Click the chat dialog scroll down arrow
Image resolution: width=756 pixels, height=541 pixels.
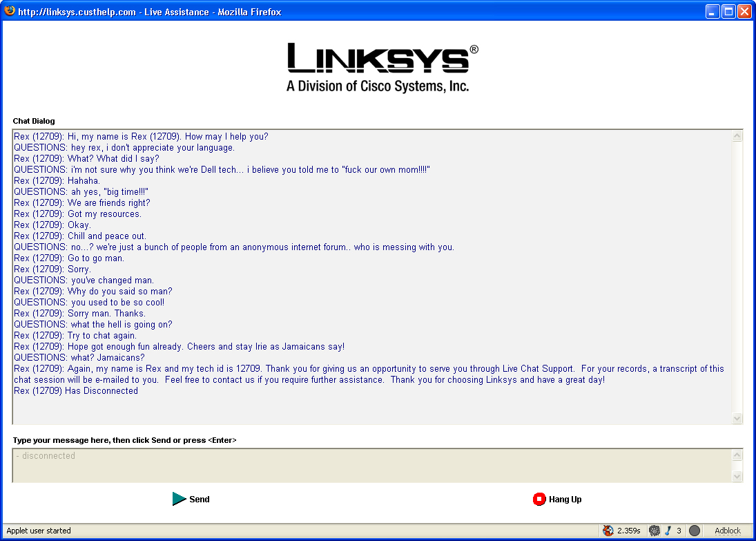pyautogui.click(x=737, y=418)
